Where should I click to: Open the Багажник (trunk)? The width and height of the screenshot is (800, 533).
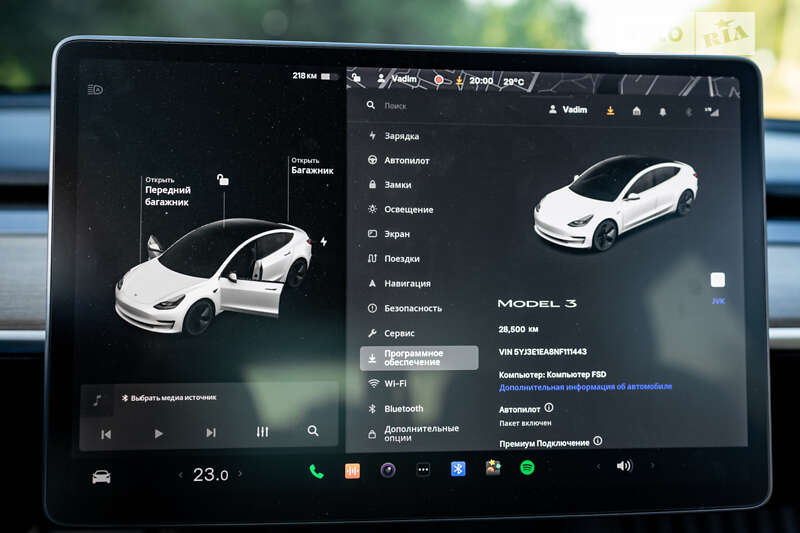coord(312,166)
